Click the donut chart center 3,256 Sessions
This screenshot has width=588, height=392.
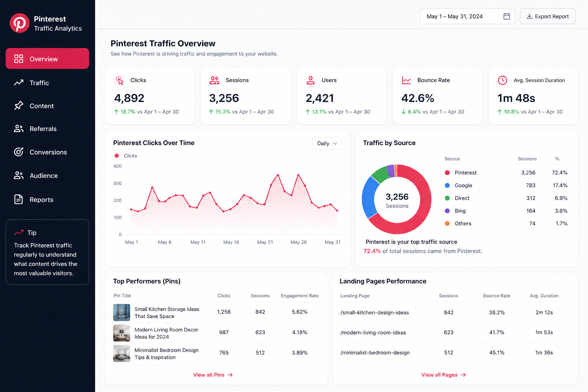(x=397, y=201)
